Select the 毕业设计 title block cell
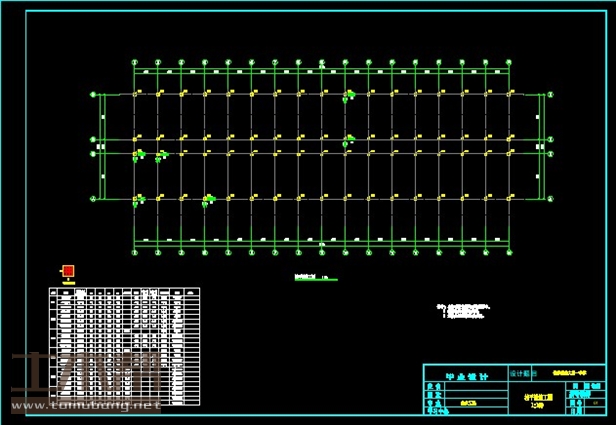 pyautogui.click(x=466, y=377)
